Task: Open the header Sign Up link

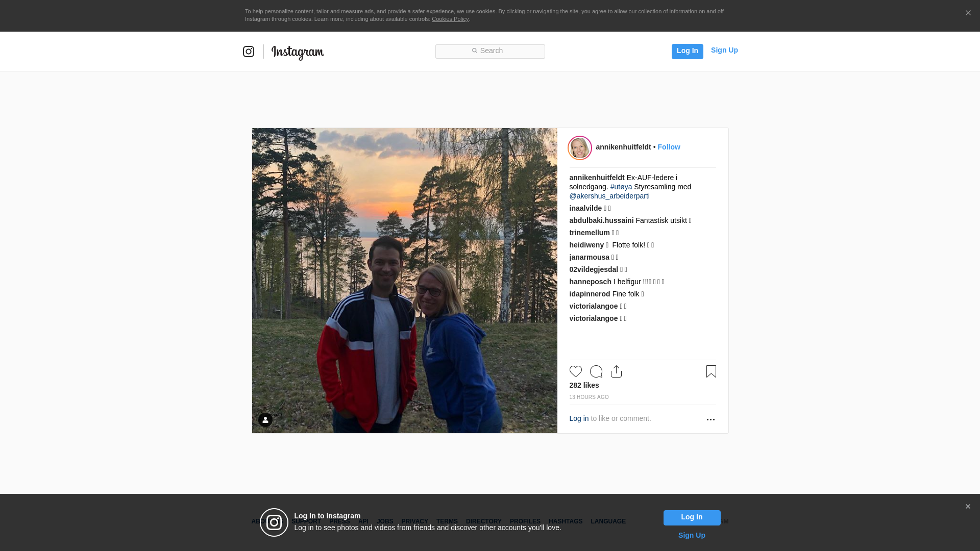Action: point(724,50)
